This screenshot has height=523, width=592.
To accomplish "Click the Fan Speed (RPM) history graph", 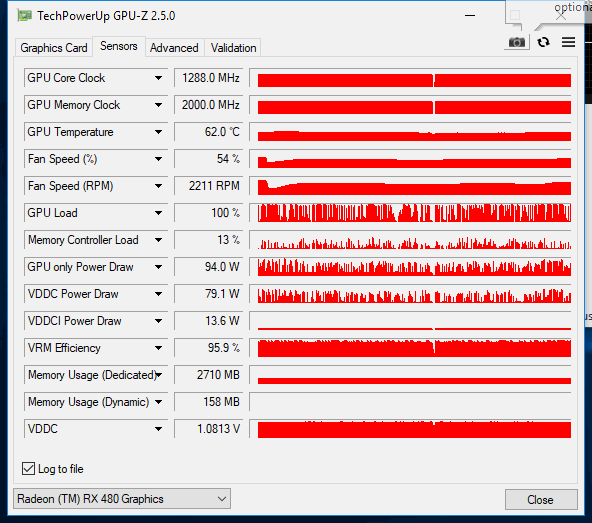I will [411, 186].
